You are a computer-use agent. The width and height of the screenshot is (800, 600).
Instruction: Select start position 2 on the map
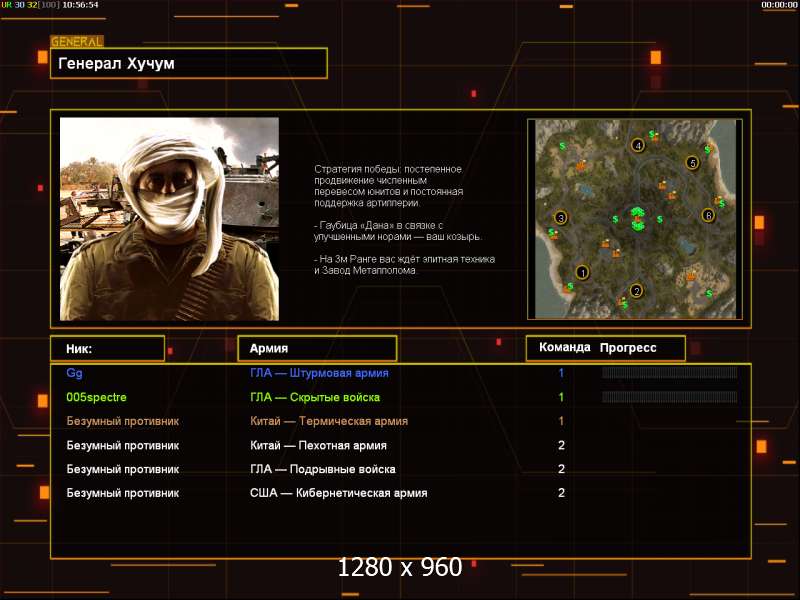coord(636,291)
